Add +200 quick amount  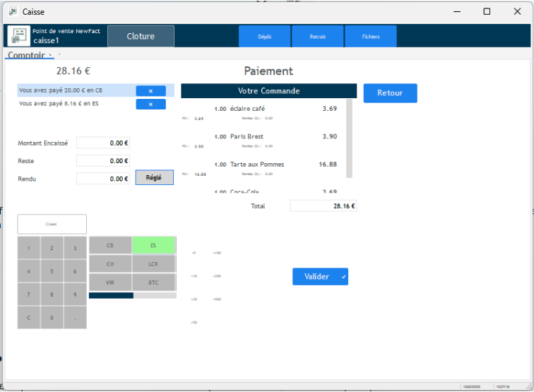[217, 276]
